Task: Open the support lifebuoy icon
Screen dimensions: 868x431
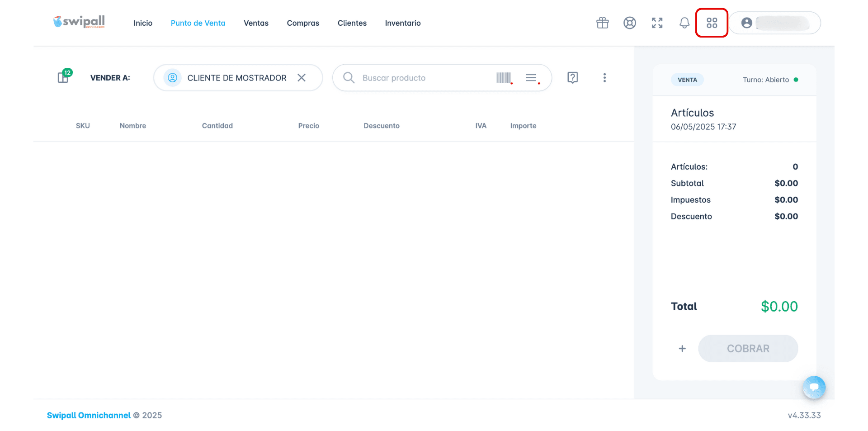Action: 630,23
